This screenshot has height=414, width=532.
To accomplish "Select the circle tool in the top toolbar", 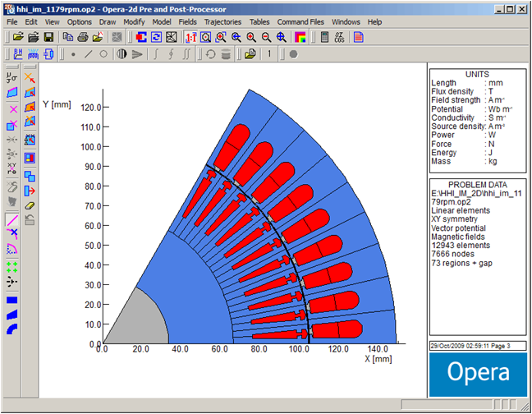I will [103, 54].
